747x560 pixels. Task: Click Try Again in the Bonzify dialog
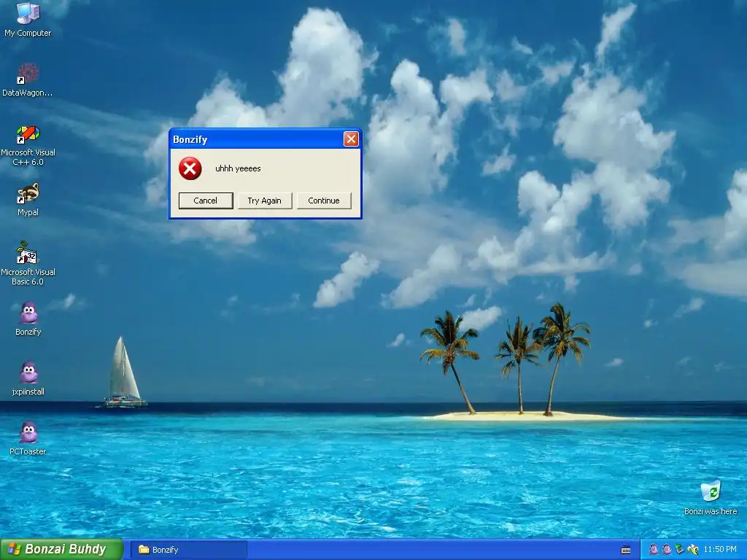pyautogui.click(x=264, y=201)
